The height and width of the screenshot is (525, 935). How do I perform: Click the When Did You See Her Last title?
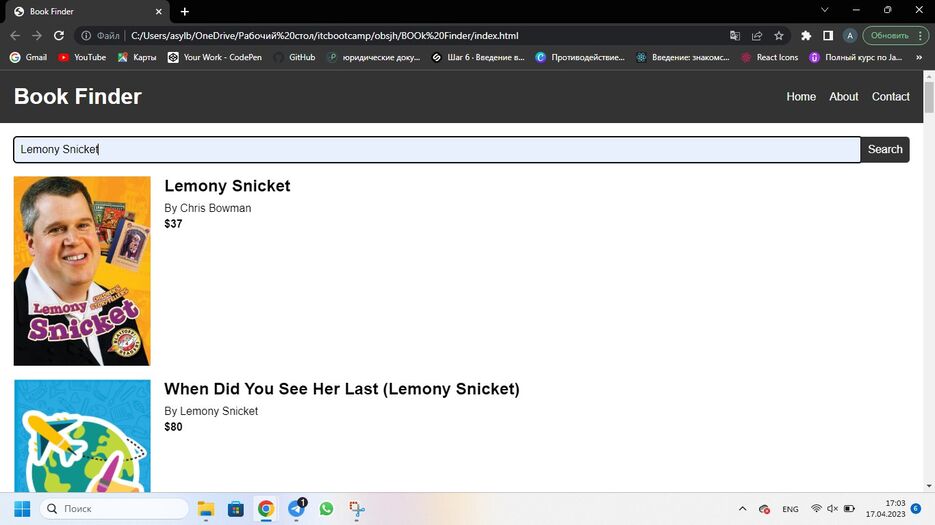pos(342,389)
